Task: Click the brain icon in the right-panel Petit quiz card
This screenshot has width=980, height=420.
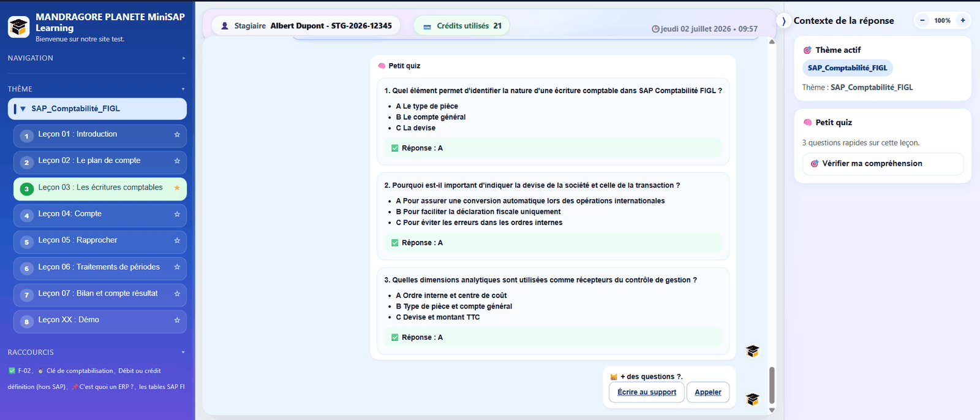Action: click(x=807, y=123)
